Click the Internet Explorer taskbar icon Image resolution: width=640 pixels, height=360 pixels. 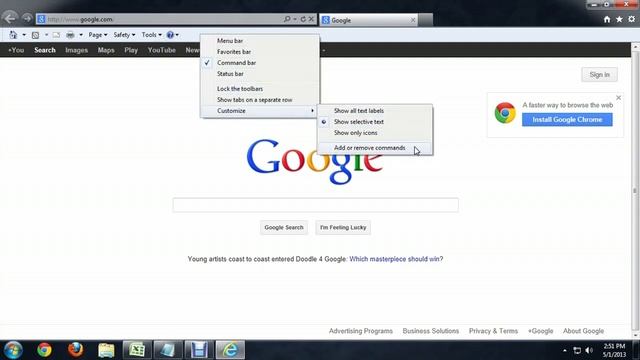(x=230, y=350)
